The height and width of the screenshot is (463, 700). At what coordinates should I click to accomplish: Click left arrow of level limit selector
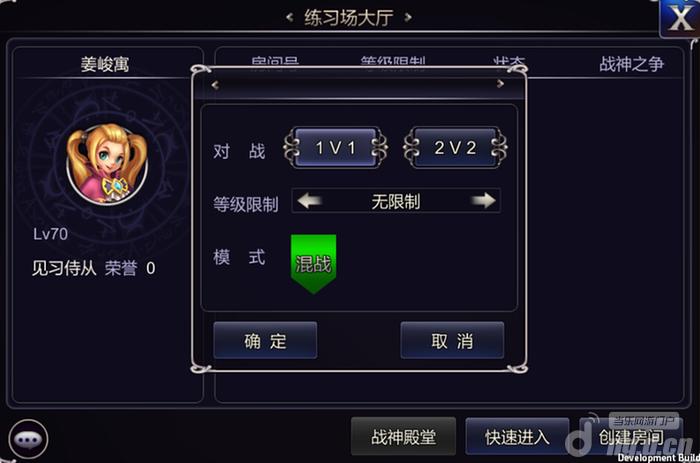pos(309,201)
